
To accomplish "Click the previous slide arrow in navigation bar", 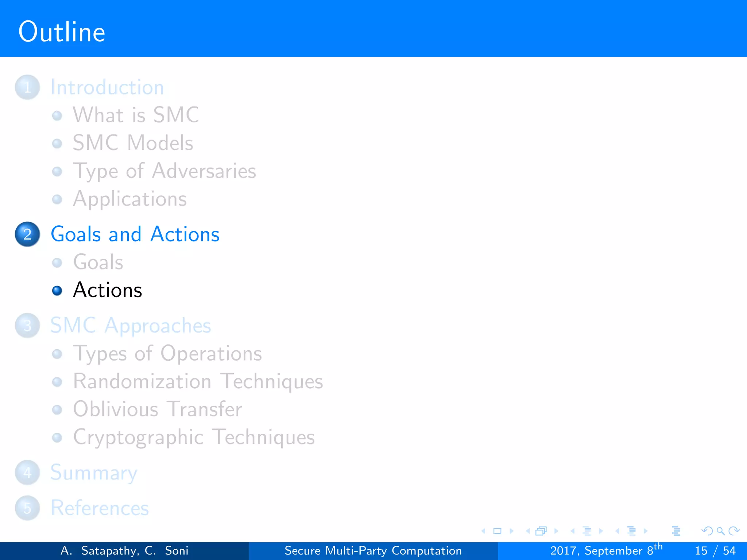I will point(484,531).
